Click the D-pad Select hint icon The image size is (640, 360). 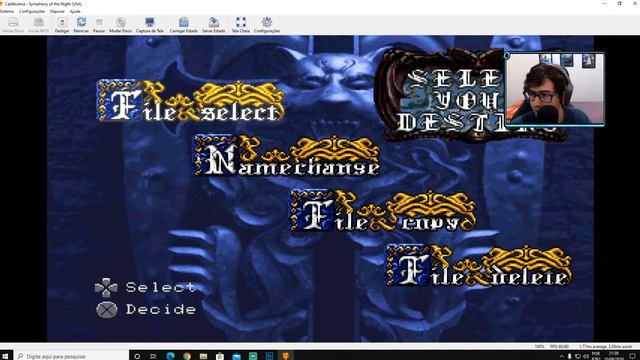106,287
